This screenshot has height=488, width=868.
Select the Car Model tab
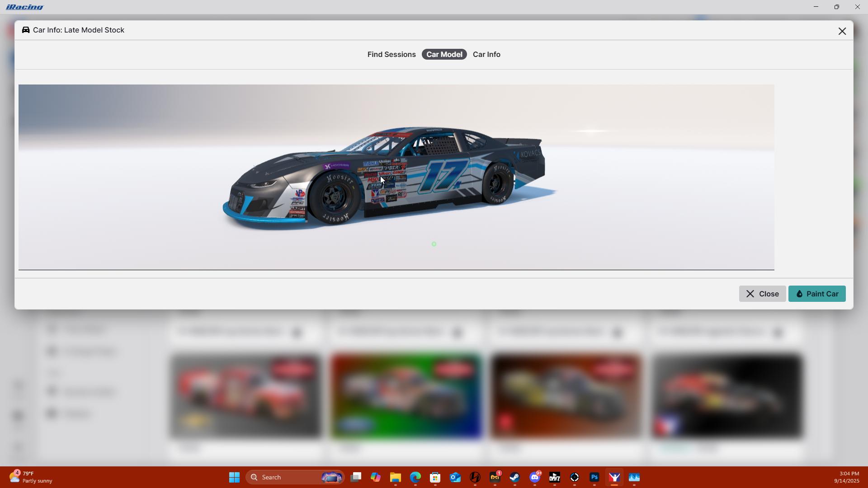click(444, 54)
